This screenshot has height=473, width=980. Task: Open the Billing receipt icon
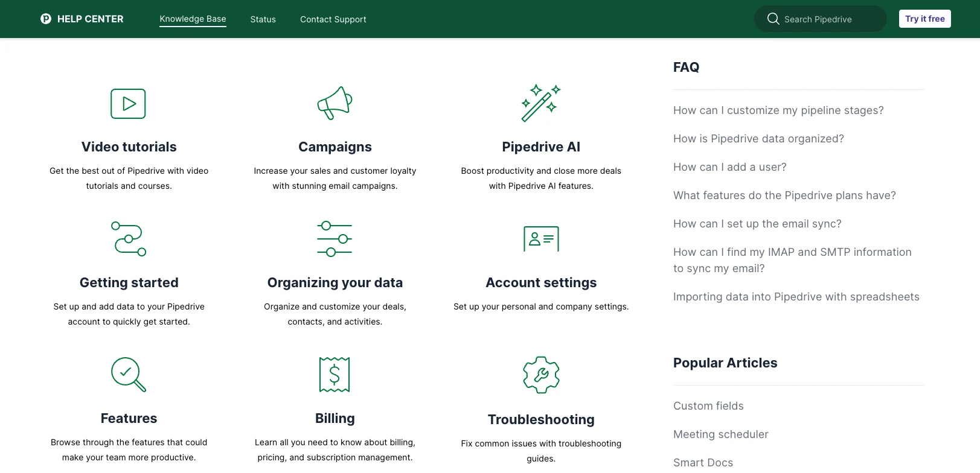coord(335,375)
